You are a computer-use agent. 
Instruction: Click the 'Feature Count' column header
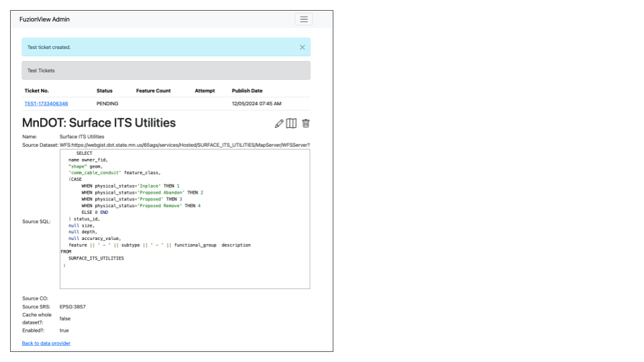click(153, 90)
